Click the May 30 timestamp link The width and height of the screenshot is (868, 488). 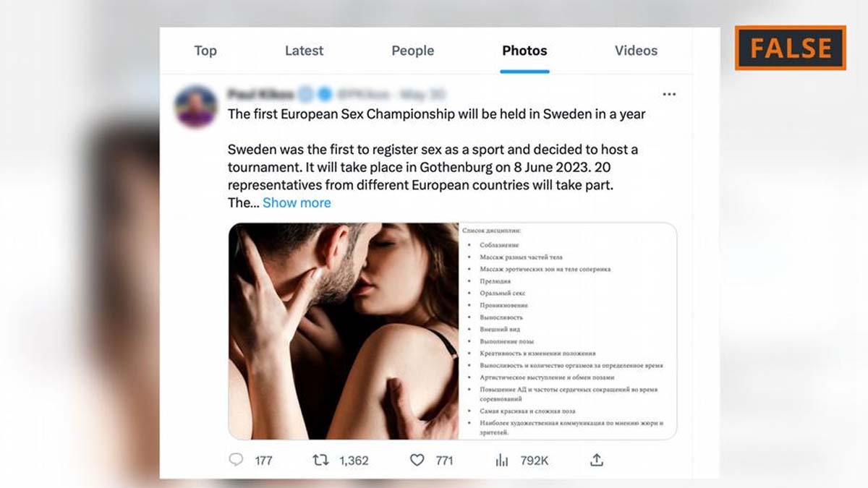pos(423,94)
